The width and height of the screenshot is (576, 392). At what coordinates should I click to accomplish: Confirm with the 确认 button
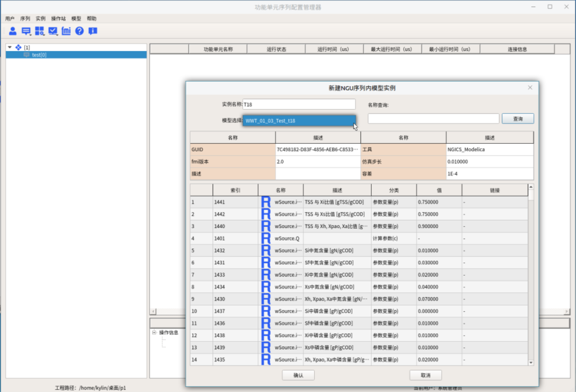298,375
